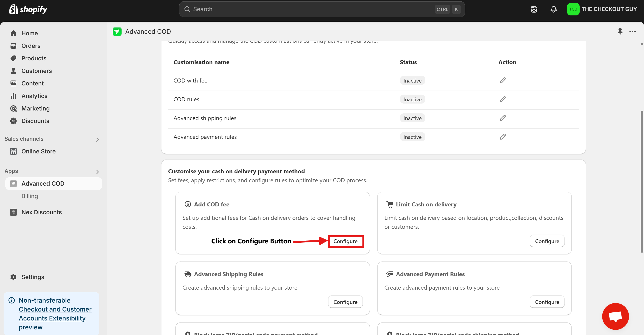Image resolution: width=644 pixels, height=335 pixels.
Task: Select the Products icon in sidebar
Action: point(14,58)
